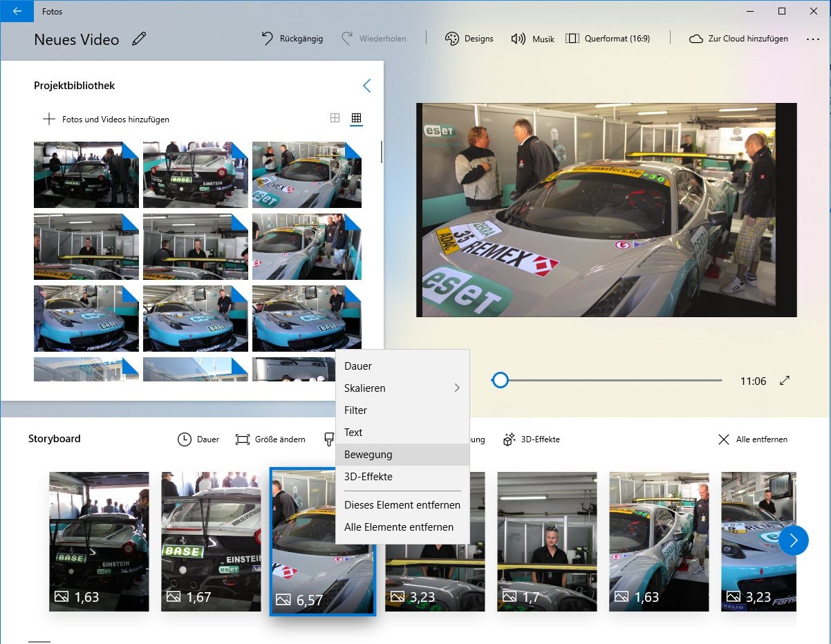The width and height of the screenshot is (831, 644).
Task: Select Alle Elemente entfernen
Action: pos(402,527)
